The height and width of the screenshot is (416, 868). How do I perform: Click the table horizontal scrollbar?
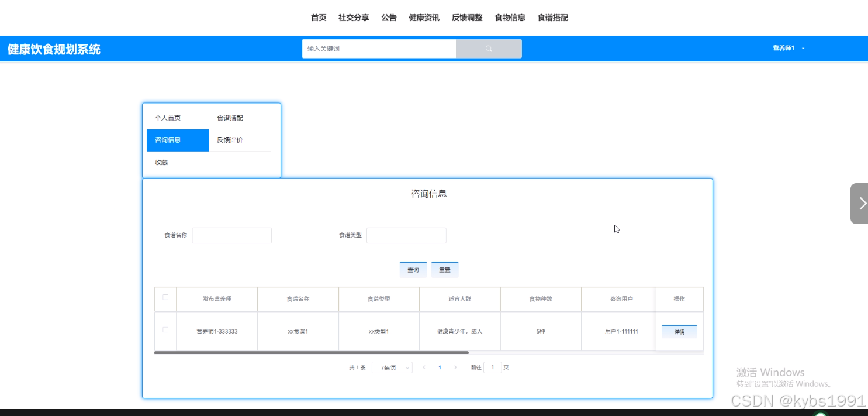tap(312, 353)
